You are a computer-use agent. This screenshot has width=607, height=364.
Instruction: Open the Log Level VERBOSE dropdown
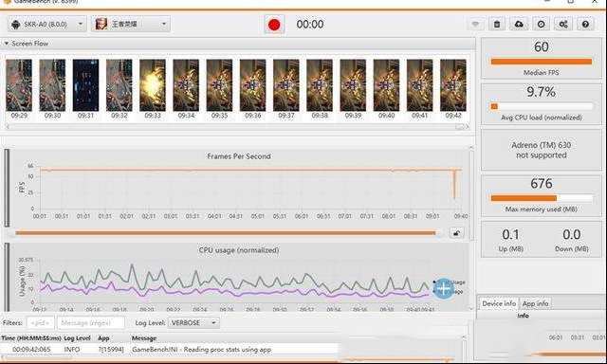(x=193, y=322)
